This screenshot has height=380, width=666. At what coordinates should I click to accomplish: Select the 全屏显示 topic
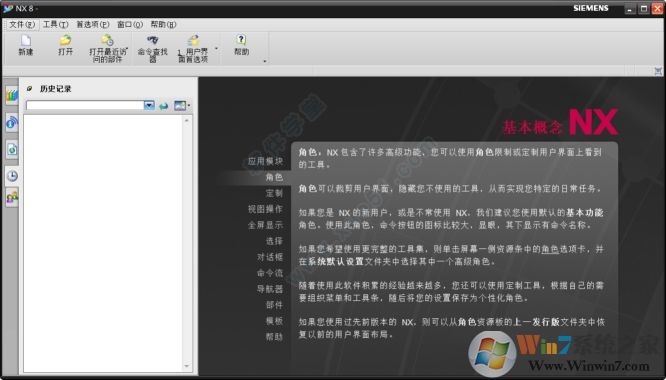[265, 225]
